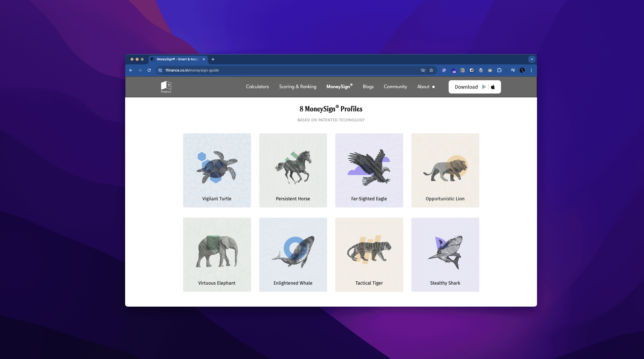Open the Vigilant Turtle profile card
The width and height of the screenshot is (644, 359).
pyautogui.click(x=217, y=170)
